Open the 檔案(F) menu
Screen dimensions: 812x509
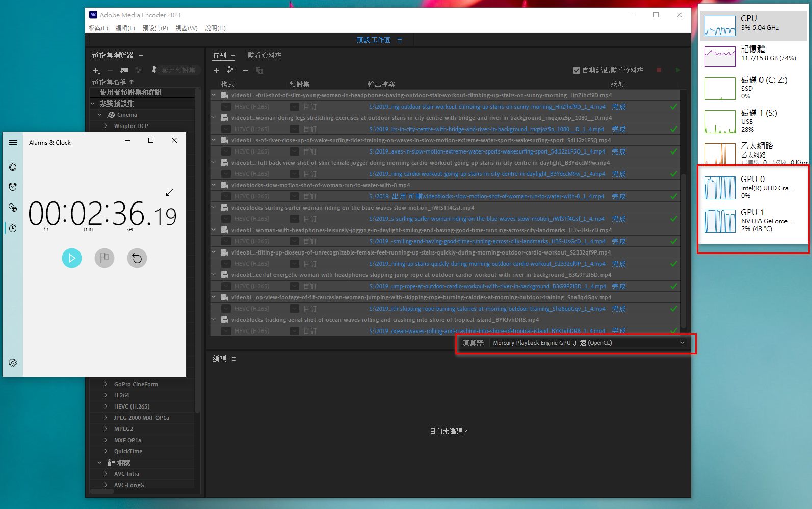pos(98,28)
